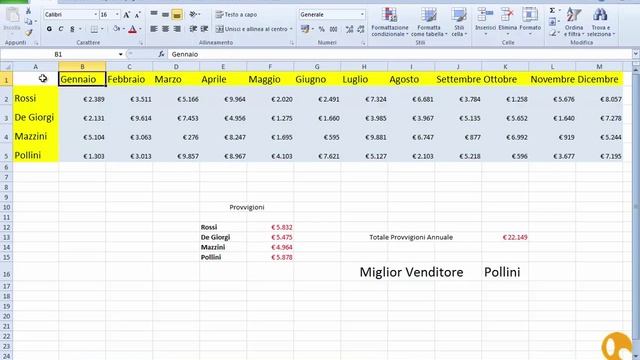Click Testo a capo wrap text
The image size is (640, 360).
236,14
